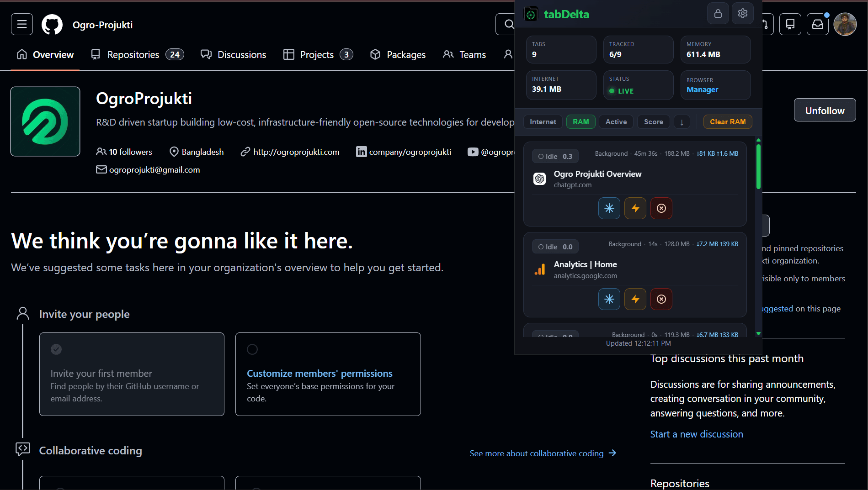Toggle sort direction arrow in tabDelta
The height and width of the screenshot is (490, 868).
(682, 122)
